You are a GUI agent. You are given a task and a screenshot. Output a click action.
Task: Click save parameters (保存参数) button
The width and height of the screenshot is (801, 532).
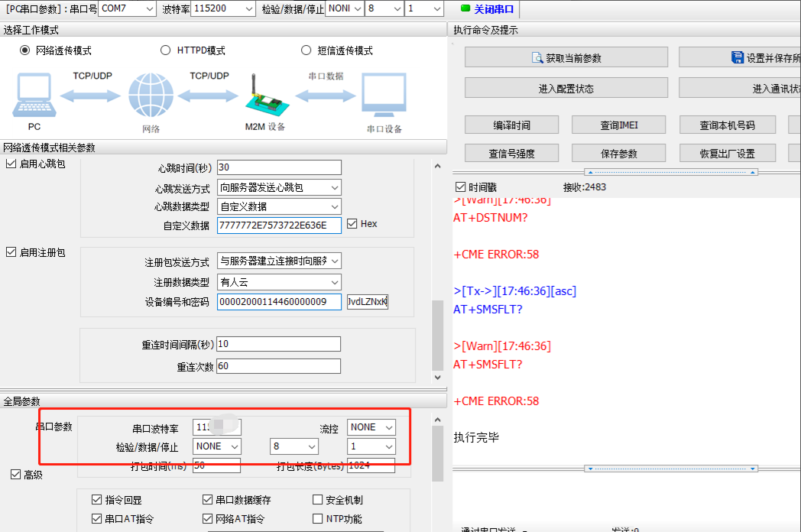tap(618, 153)
